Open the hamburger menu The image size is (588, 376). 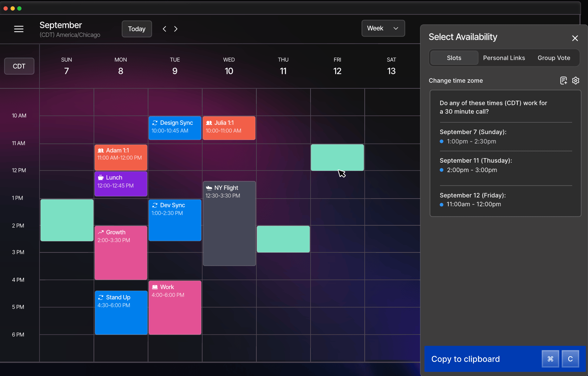19,29
